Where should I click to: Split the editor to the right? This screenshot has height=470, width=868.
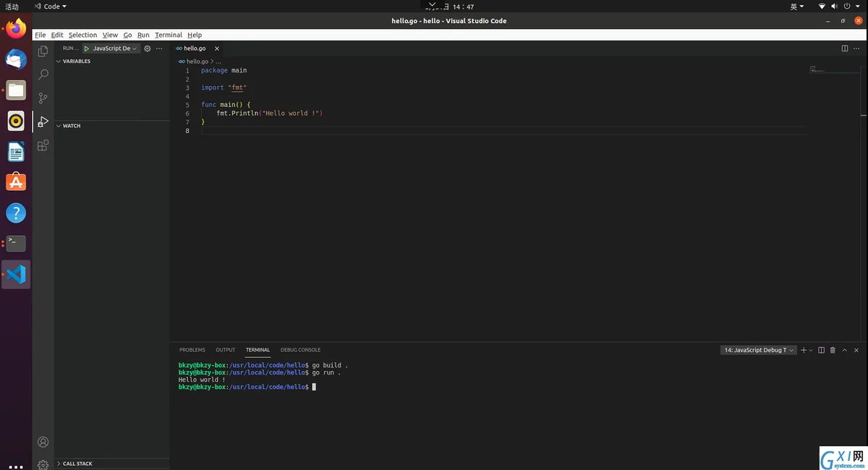pyautogui.click(x=844, y=48)
